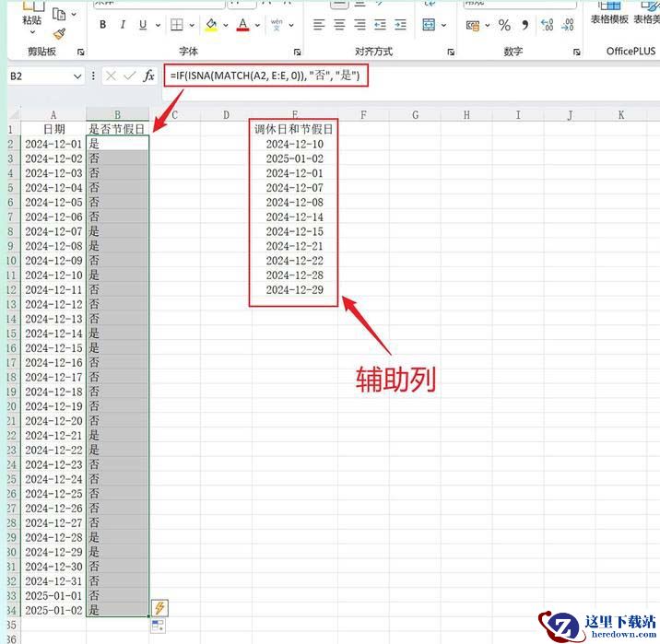
Task: Select cell with 2024-12-01 in column A
Action: coord(53,144)
